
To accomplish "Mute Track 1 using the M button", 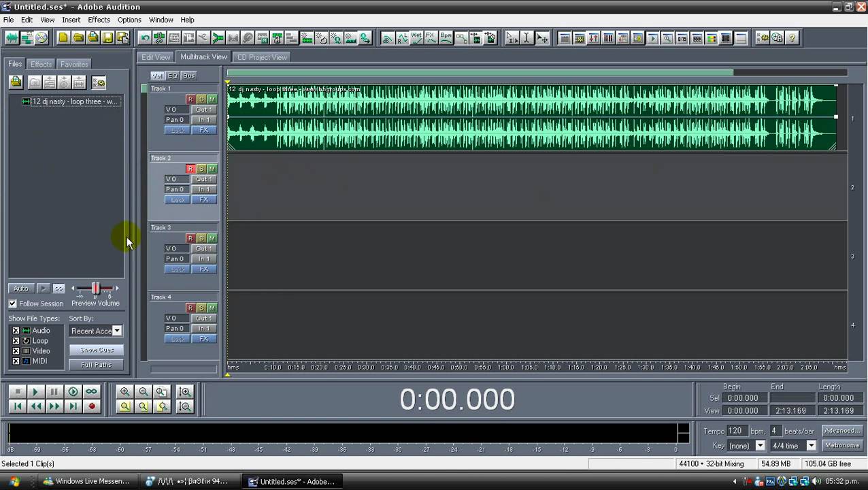I will pos(212,99).
